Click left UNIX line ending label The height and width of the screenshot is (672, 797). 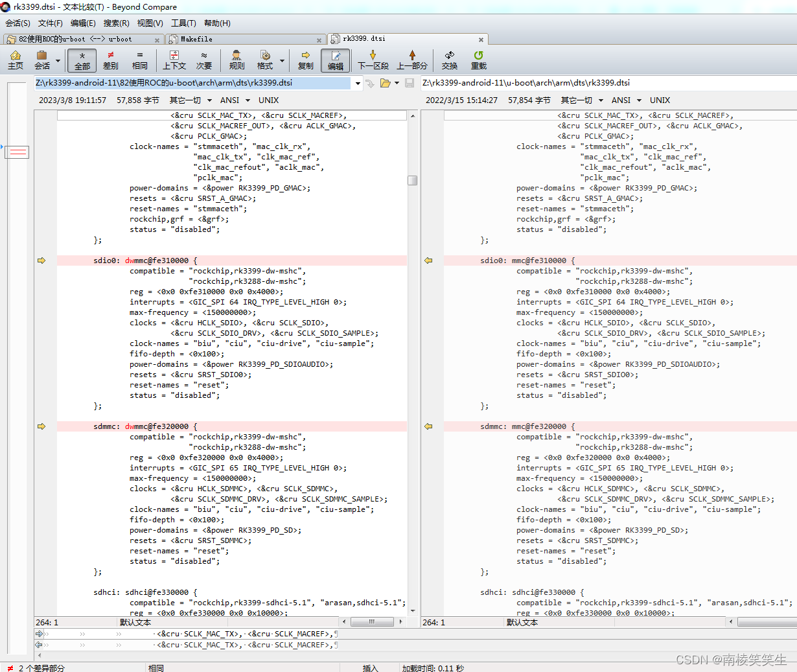[268, 100]
